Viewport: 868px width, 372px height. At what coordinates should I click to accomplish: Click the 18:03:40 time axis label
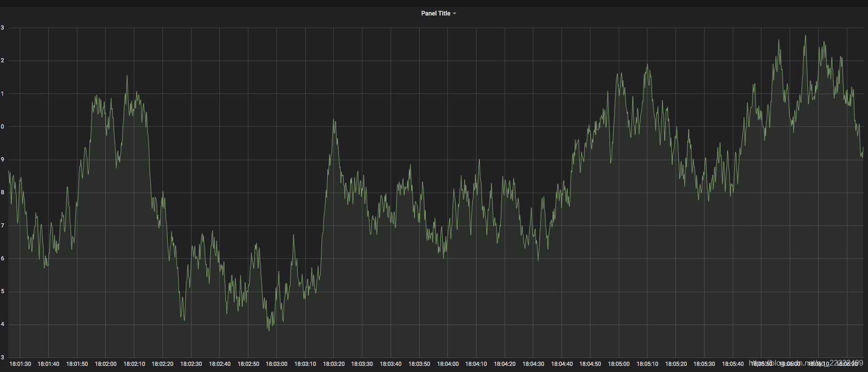391,364
